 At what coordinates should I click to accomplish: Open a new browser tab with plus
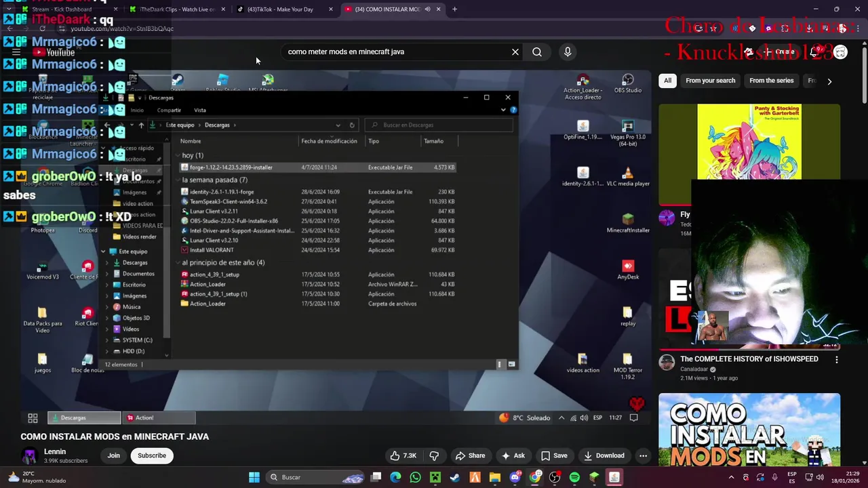pyautogui.click(x=454, y=9)
